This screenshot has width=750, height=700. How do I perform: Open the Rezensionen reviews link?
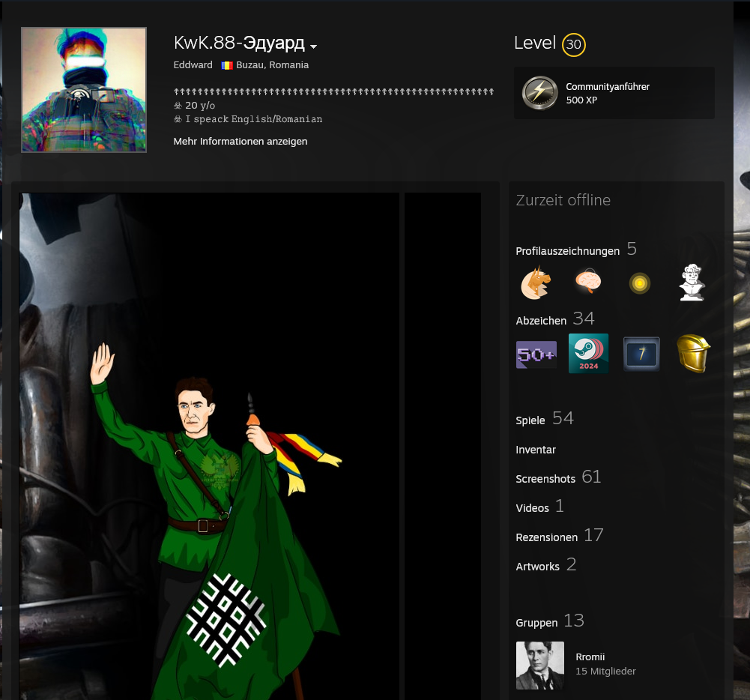tap(546, 537)
